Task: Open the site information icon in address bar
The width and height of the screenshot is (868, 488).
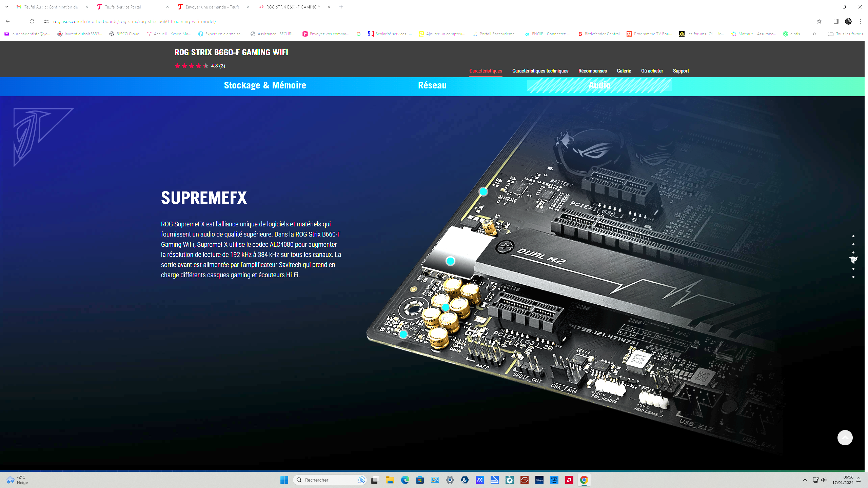Action: click(x=46, y=21)
